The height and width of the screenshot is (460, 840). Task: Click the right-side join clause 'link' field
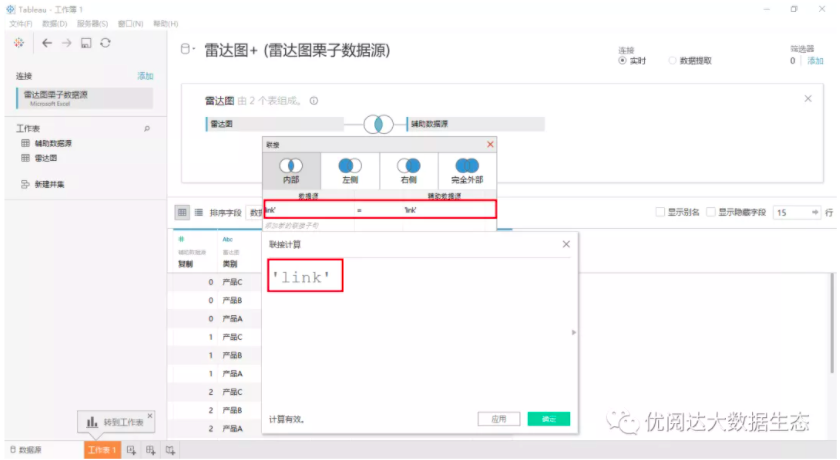(449, 209)
